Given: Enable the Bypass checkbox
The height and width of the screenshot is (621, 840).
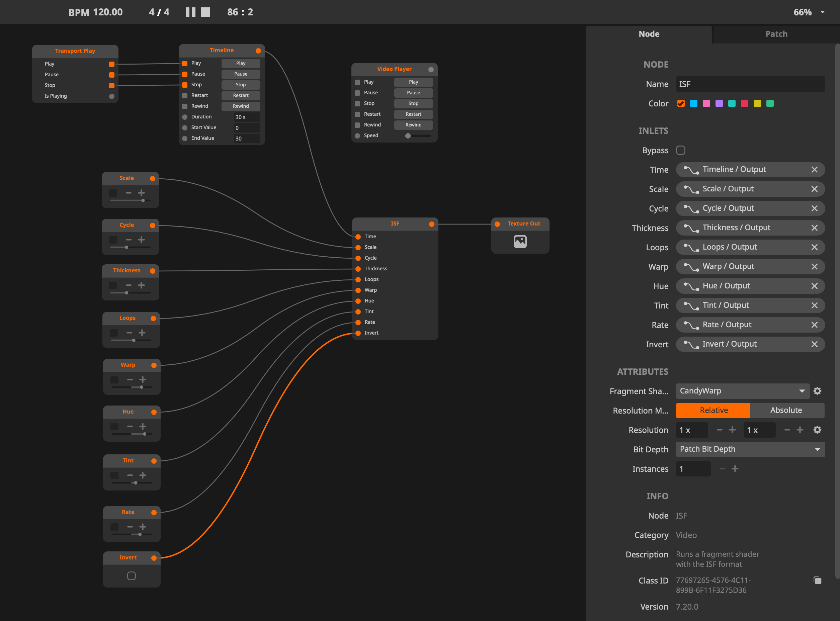Looking at the screenshot, I should pyautogui.click(x=681, y=150).
